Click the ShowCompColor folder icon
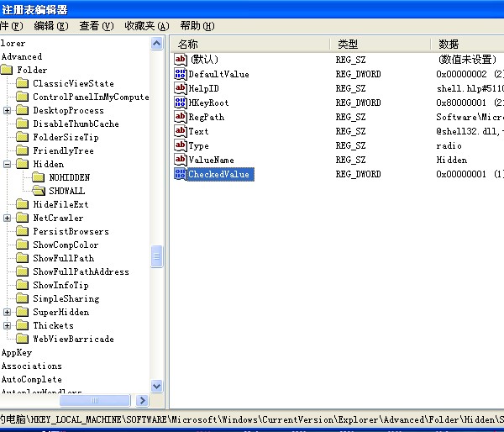 22,245
